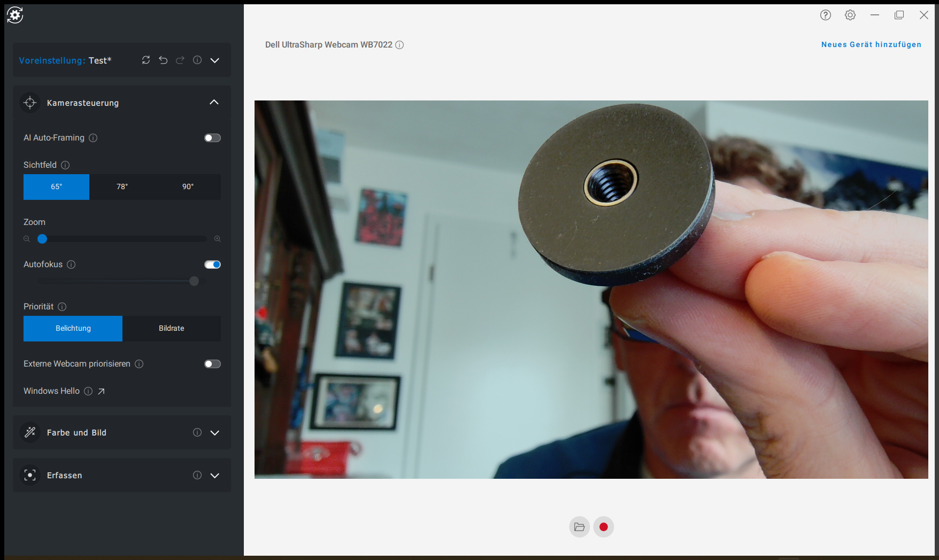
Task: Start recording with the red record button
Action: tap(604, 527)
